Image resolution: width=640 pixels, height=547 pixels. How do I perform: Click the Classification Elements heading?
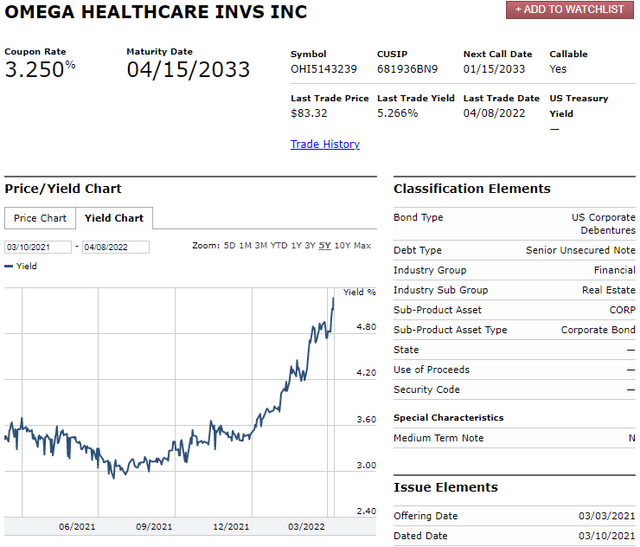tap(472, 189)
